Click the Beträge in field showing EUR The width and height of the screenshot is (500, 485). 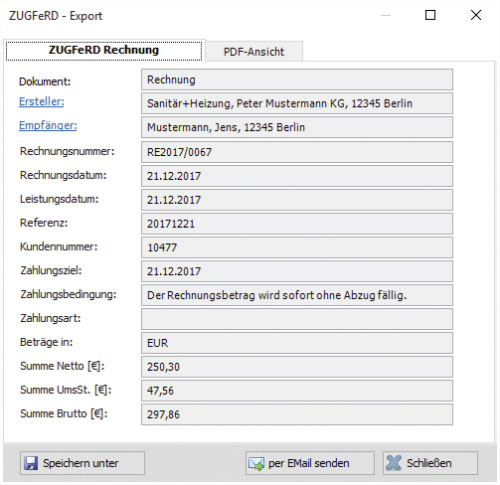click(297, 343)
